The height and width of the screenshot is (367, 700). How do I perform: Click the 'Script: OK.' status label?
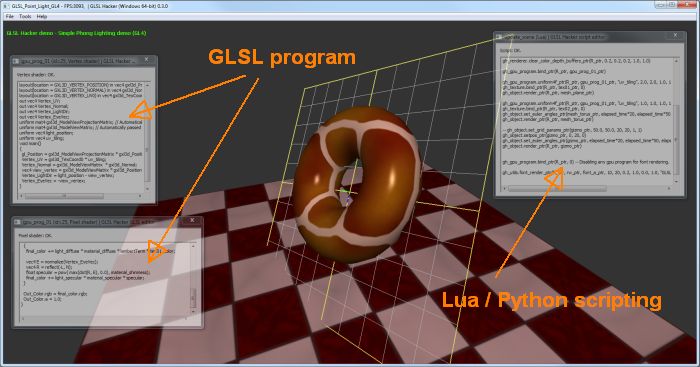tap(510, 51)
